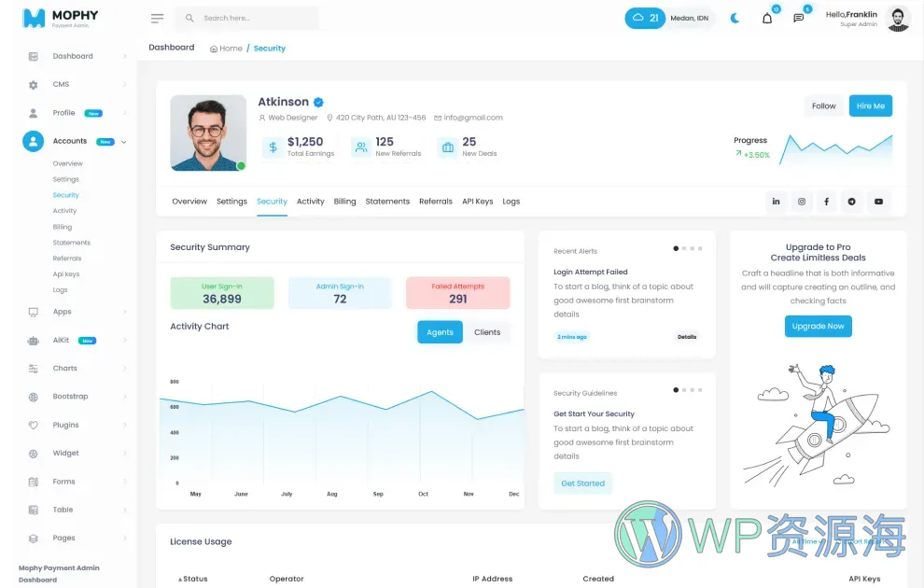Switch Activity Chart to Clients view
The height and width of the screenshot is (588, 924).
coord(488,331)
